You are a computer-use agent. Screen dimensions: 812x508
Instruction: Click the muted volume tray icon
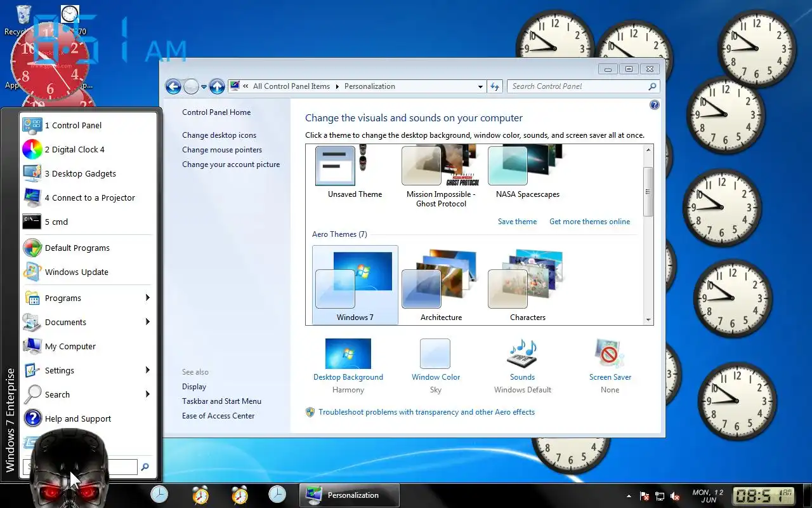[x=676, y=497]
